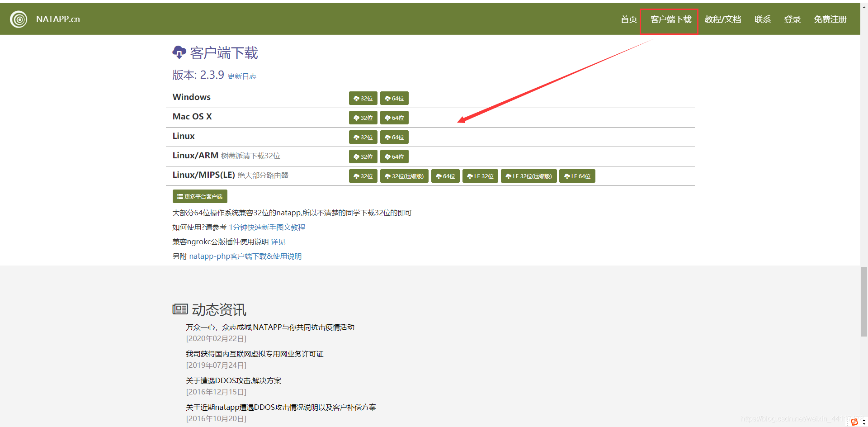
Task: Download Linux/ARM 32位 client
Action: click(363, 157)
